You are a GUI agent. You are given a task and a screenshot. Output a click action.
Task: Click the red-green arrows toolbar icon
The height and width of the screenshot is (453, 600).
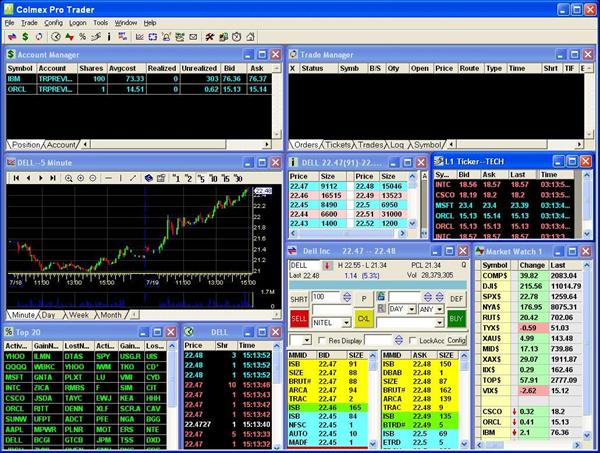(x=69, y=37)
